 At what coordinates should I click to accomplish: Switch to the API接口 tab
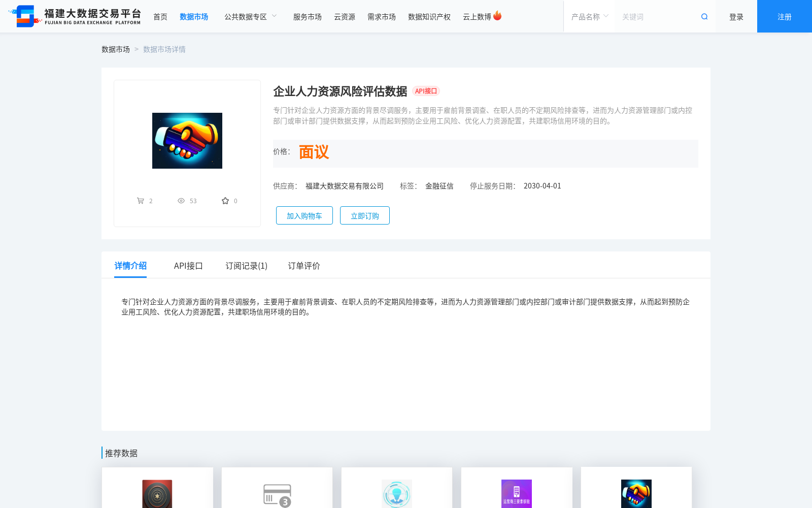pos(188,266)
